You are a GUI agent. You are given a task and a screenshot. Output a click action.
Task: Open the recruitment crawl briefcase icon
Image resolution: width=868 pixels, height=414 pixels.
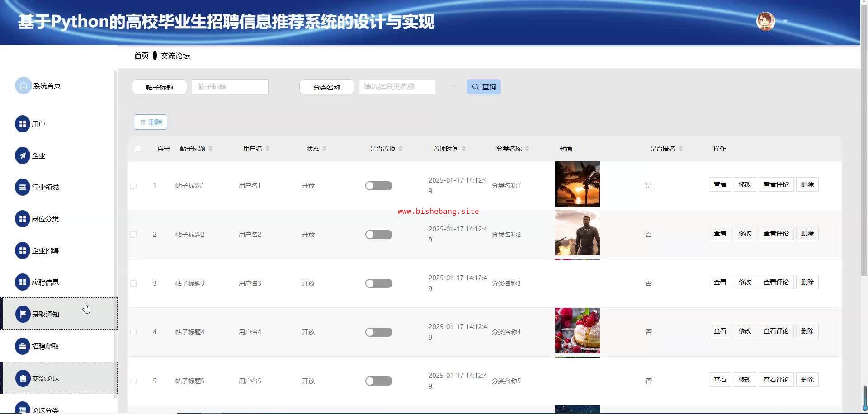pos(22,346)
